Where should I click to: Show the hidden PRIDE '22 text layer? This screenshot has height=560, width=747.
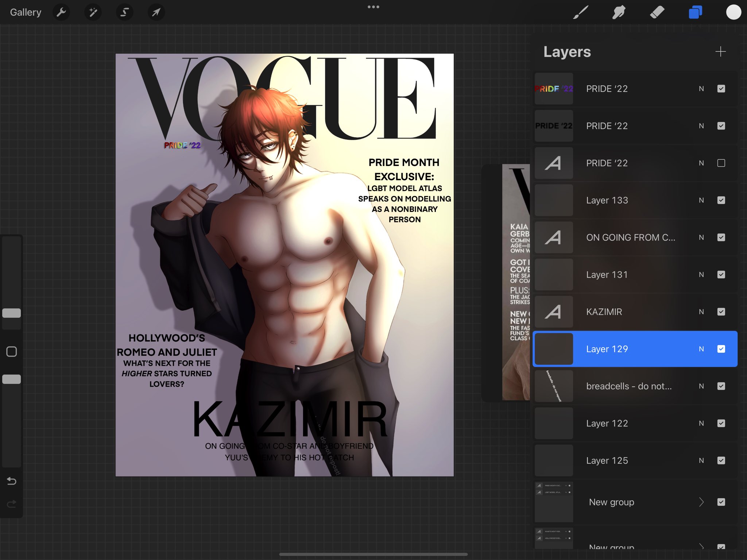tap(721, 163)
